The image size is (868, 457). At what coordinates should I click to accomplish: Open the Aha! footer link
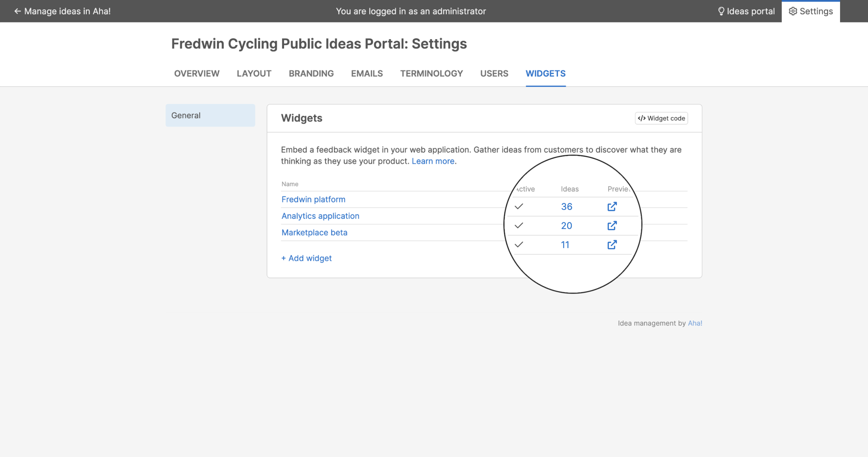tap(695, 323)
